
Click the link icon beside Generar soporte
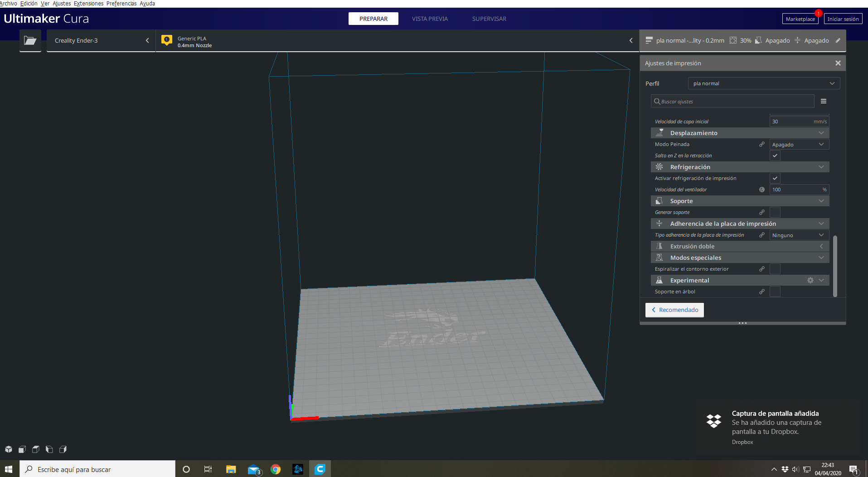tap(762, 212)
